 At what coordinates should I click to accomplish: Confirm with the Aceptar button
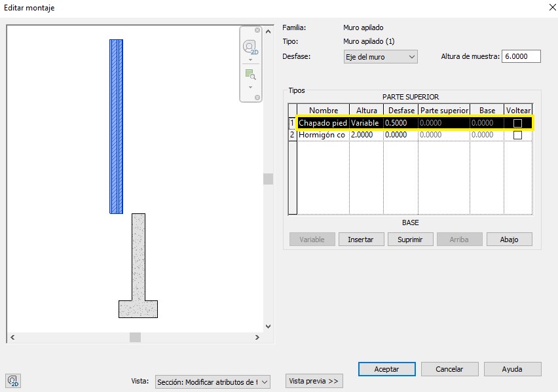tap(386, 369)
